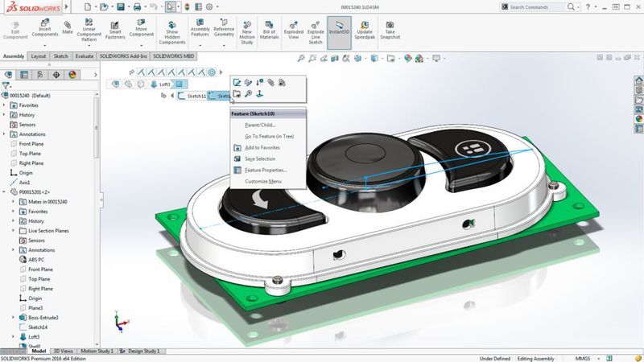Open Reference Geometry tool
The image size is (644, 362).
click(224, 27)
